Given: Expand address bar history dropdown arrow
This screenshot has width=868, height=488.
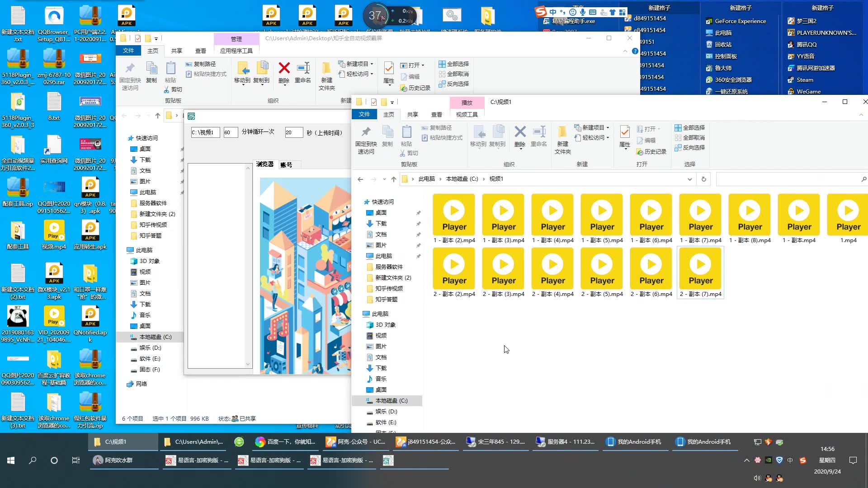Looking at the screenshot, I should click(689, 179).
